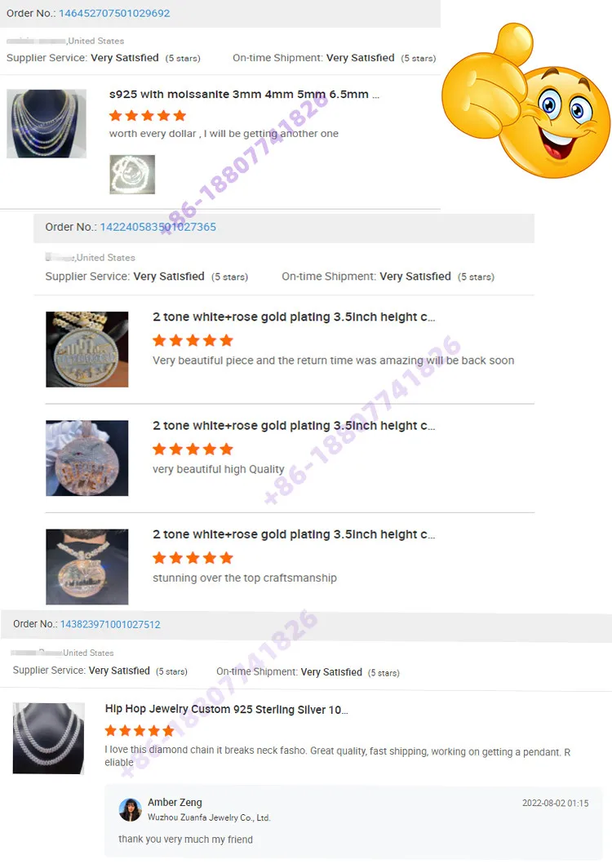612x868 pixels.
Task: Open order number 142240583501027365 link
Action: click(x=157, y=227)
